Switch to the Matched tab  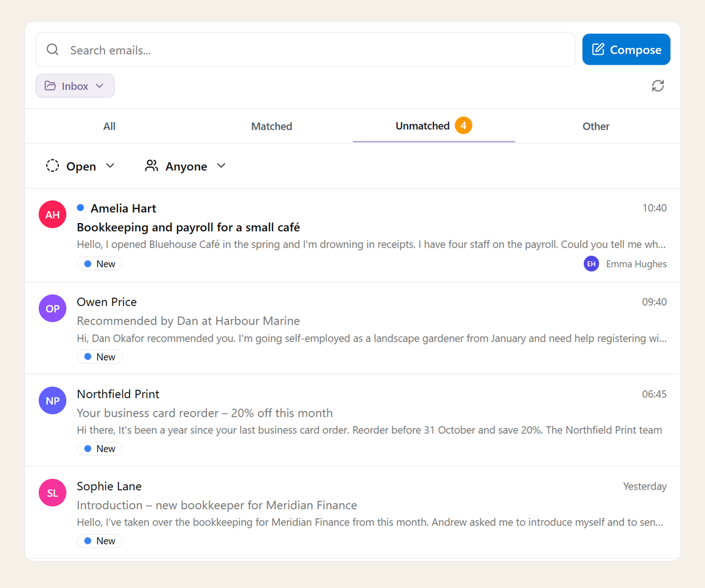point(271,127)
